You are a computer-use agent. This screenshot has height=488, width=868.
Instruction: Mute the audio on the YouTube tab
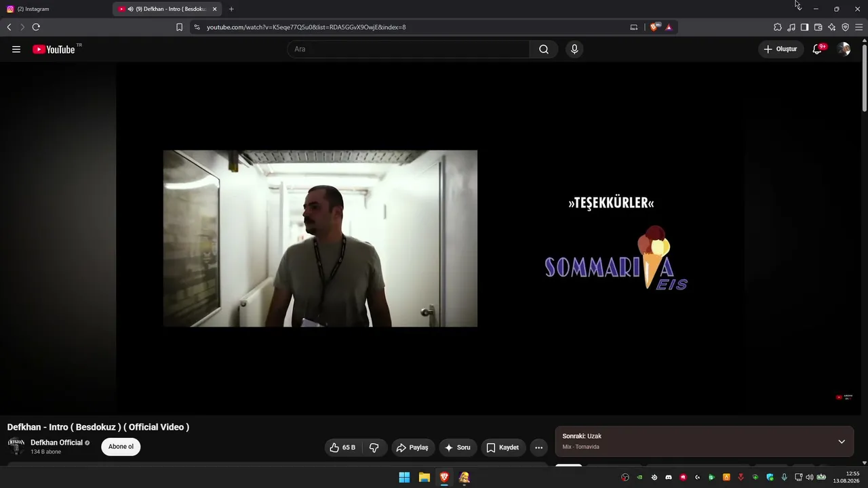tap(130, 9)
